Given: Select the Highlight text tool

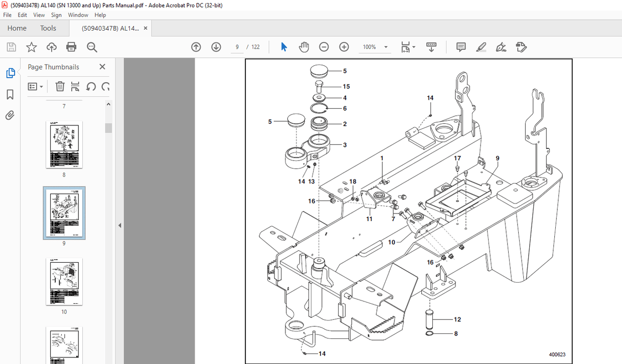Looking at the screenshot, I should 481,47.
